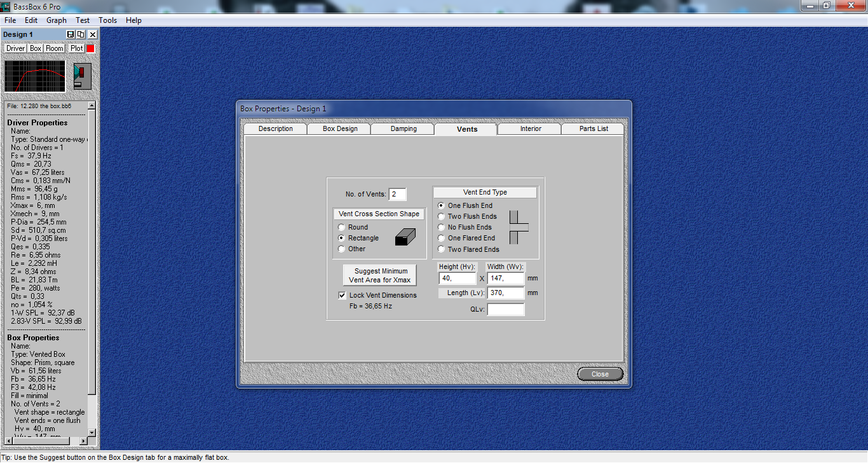Viewport: 868px width, 463px height.
Task: Open the Help menu
Action: pos(133,20)
